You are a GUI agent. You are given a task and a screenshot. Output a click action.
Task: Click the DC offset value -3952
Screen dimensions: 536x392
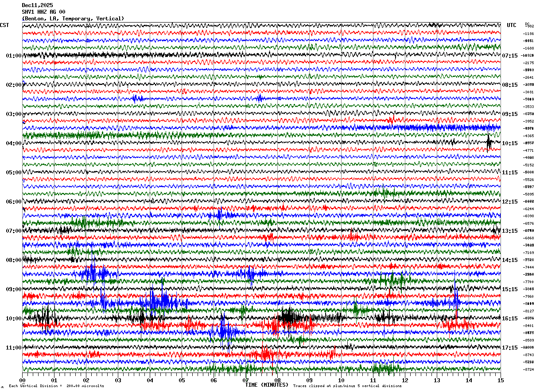529,121
